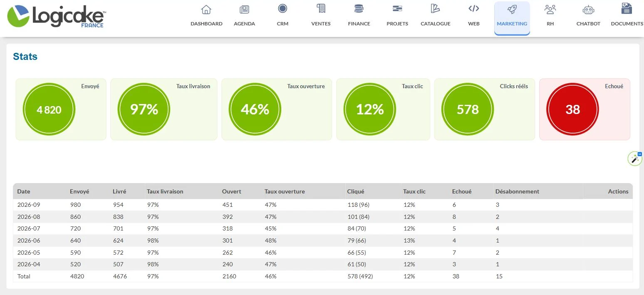Click the 4676 total livré value
The image size is (644, 295).
click(120, 276)
